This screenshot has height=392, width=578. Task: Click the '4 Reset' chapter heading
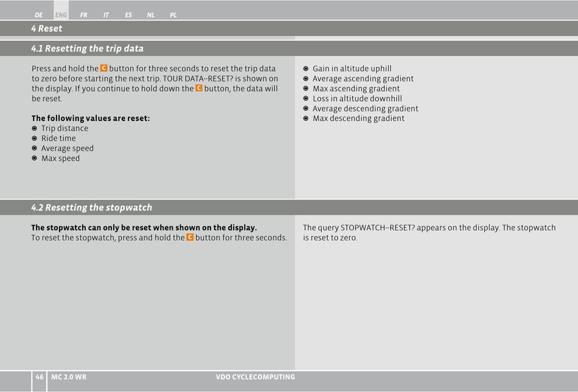(x=46, y=29)
